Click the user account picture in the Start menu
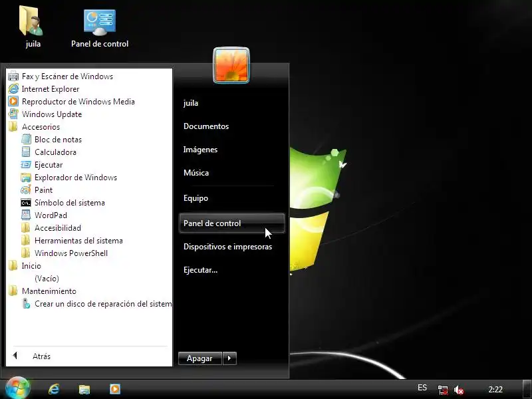Screen dimensions: 532x399 pyautogui.click(x=231, y=65)
